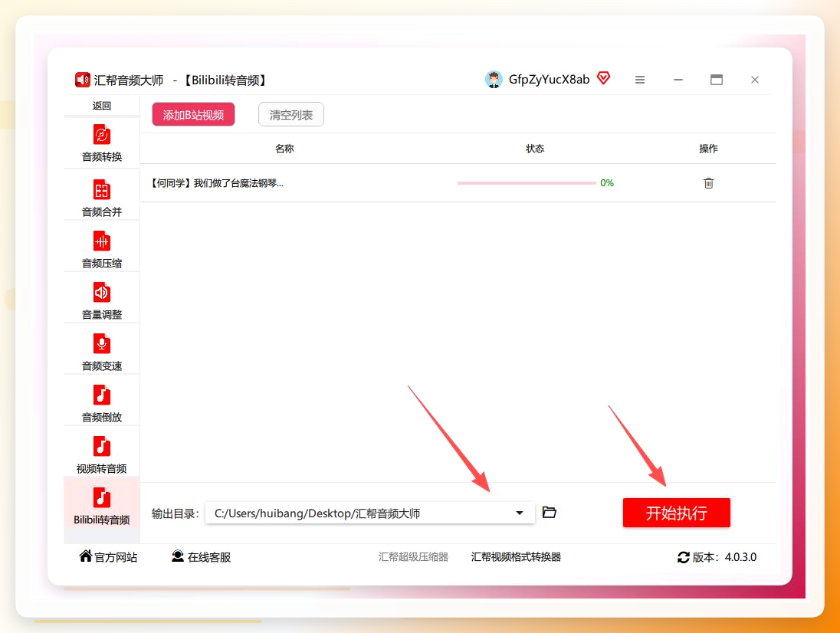Viewport: 840px width, 633px height.
Task: Click the 0% status value
Action: (607, 183)
